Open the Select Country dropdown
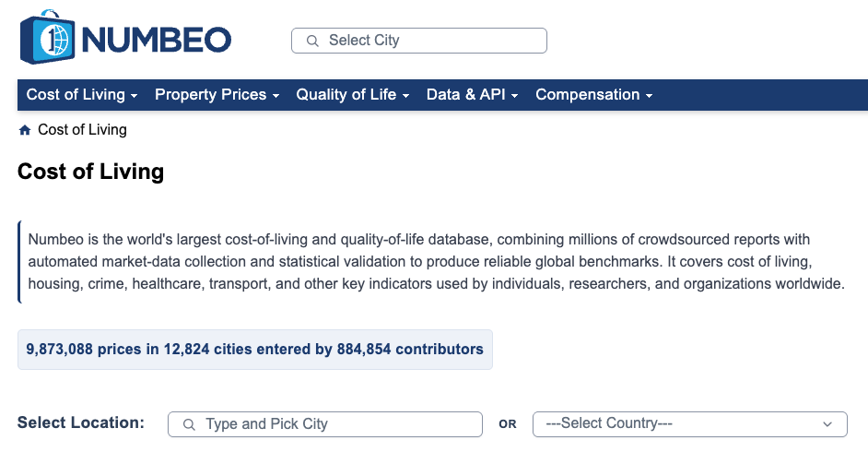868x452 pixels. [690, 424]
